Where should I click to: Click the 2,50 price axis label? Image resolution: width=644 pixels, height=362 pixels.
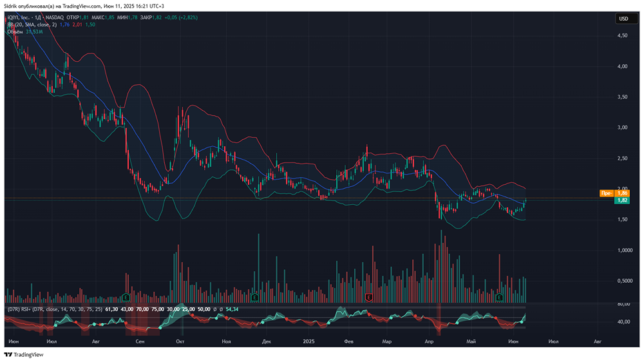pyautogui.click(x=622, y=158)
